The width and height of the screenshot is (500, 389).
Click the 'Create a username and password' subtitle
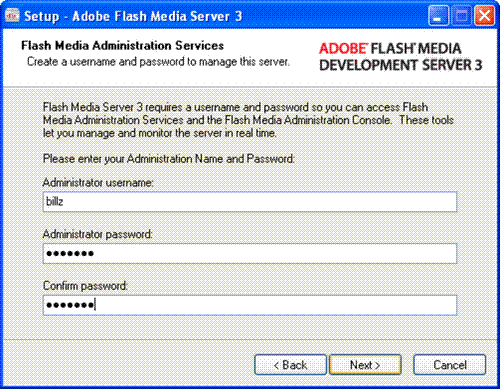coord(158,62)
